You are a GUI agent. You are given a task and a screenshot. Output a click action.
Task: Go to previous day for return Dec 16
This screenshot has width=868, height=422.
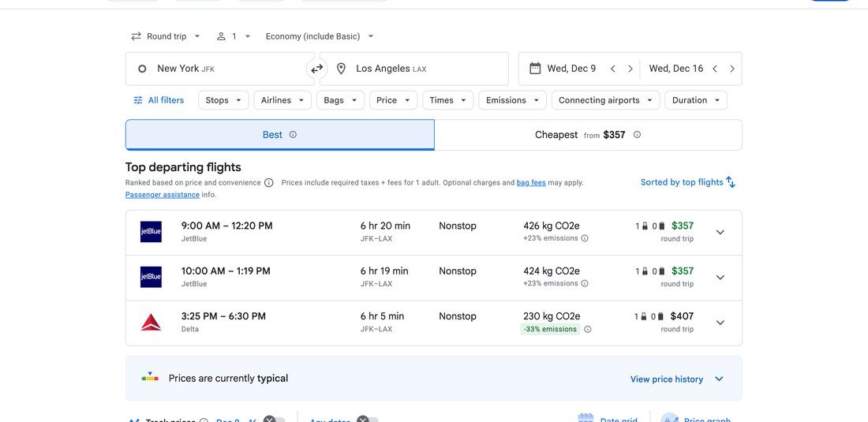[x=715, y=69]
